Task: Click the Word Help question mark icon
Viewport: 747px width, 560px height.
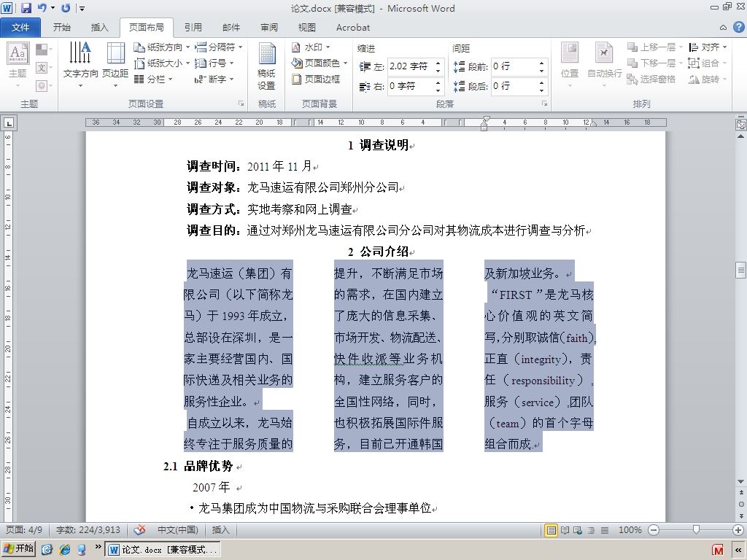Action: click(x=738, y=27)
